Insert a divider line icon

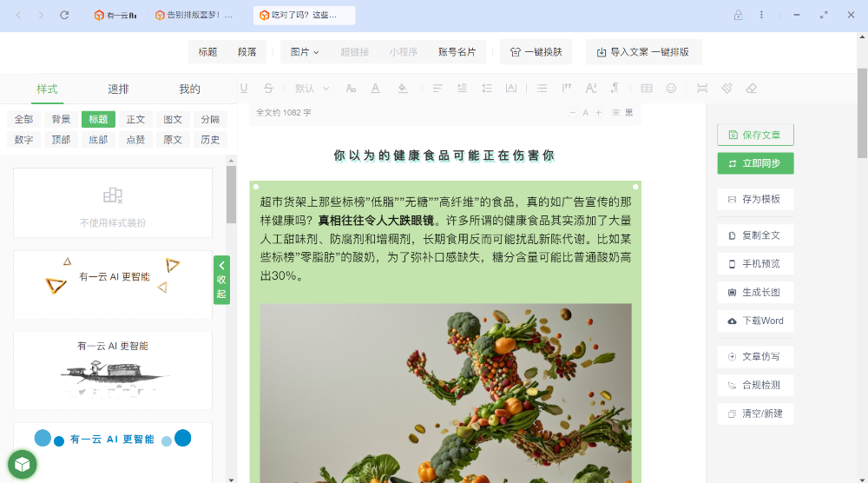coord(702,88)
